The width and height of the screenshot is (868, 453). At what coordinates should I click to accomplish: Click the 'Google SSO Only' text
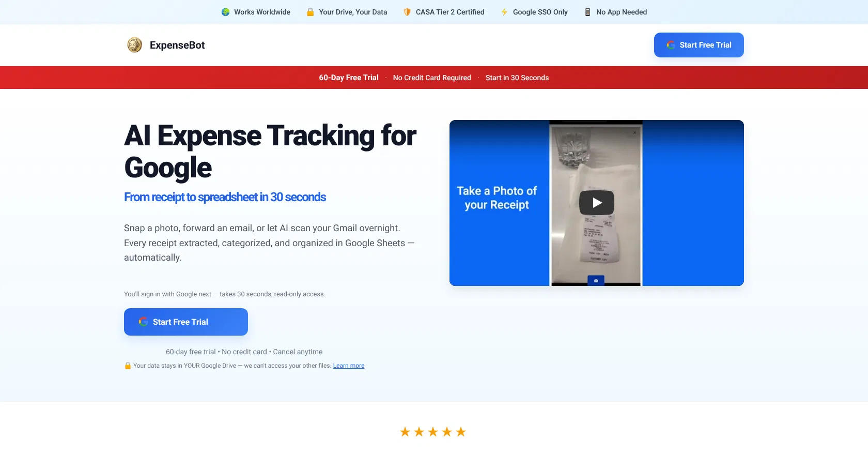point(540,12)
